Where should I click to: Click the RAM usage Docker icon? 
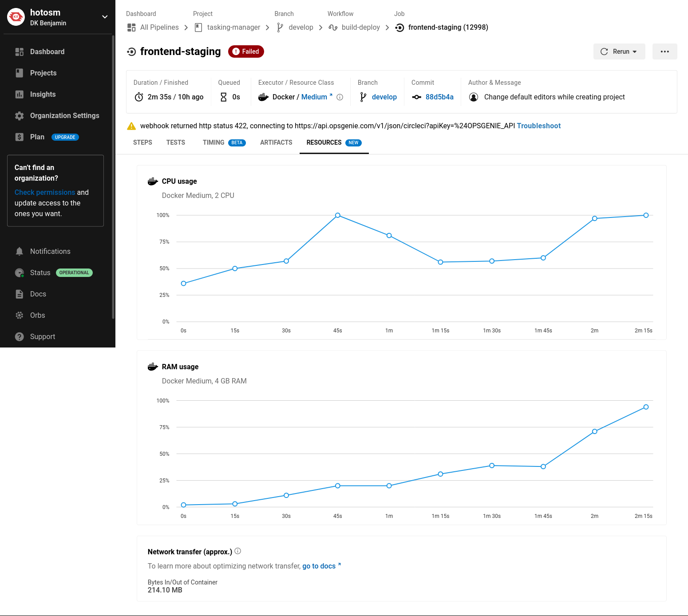click(x=153, y=367)
